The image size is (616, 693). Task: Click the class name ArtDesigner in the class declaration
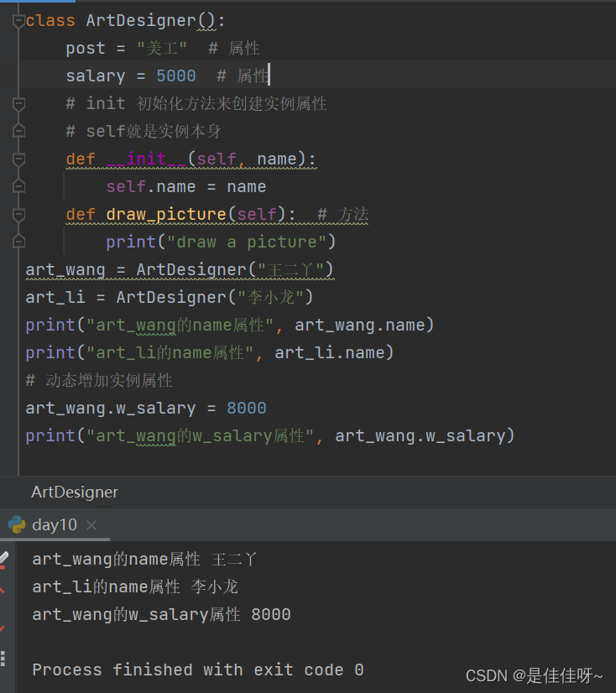[141, 20]
